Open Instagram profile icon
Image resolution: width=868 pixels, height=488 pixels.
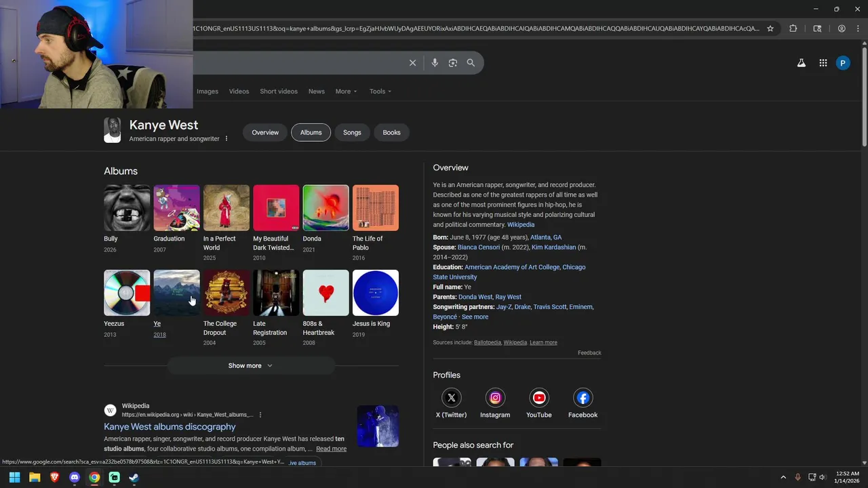[x=495, y=398]
